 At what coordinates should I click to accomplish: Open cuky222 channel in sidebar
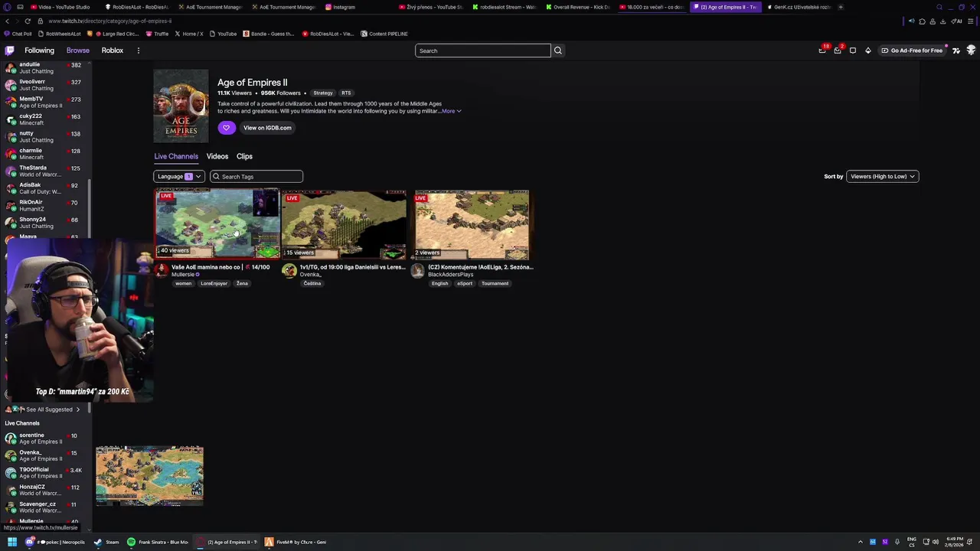tap(45, 119)
